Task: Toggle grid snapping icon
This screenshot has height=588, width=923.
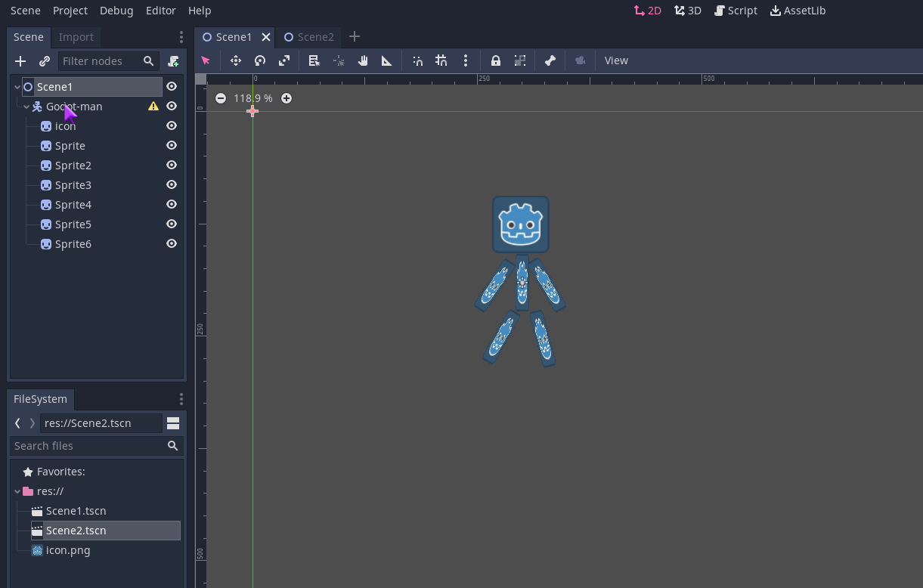Action: [x=441, y=60]
